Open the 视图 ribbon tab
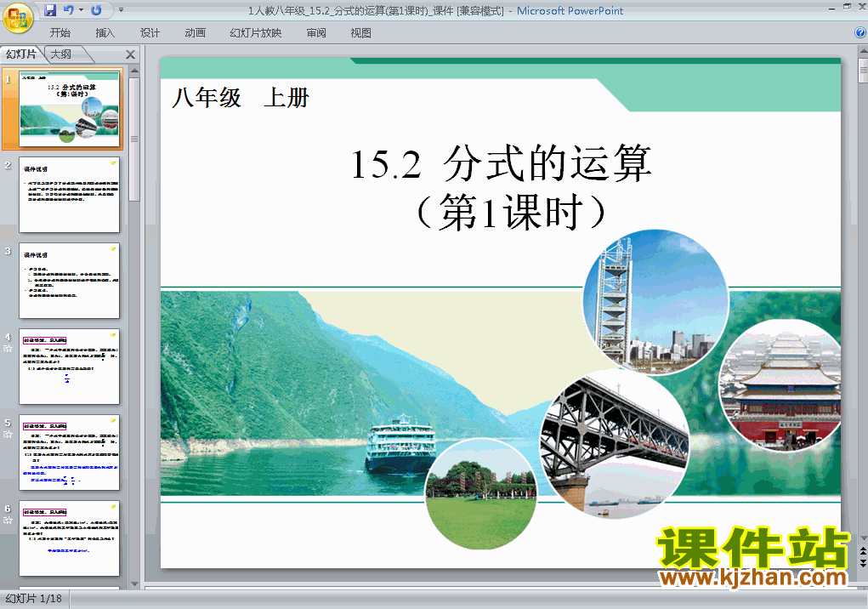Screen dimensions: 868x609 (361, 33)
